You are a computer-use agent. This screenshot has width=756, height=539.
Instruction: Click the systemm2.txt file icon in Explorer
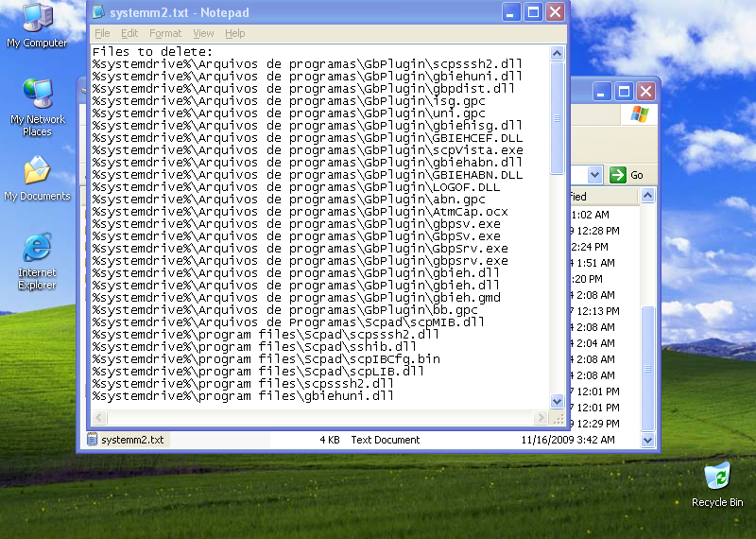pyautogui.click(x=92, y=440)
